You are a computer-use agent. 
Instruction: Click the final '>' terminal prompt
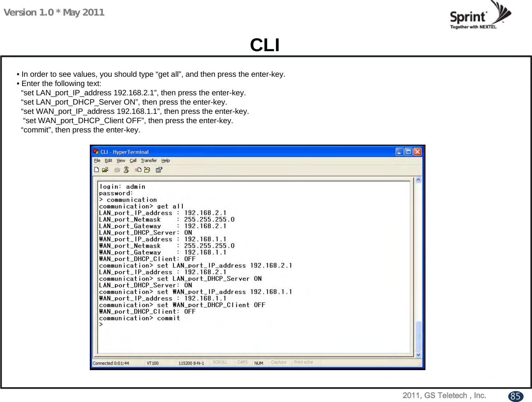click(x=101, y=325)
